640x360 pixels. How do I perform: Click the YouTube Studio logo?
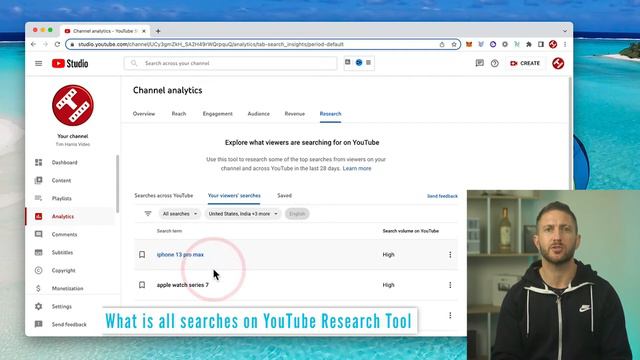(x=70, y=63)
